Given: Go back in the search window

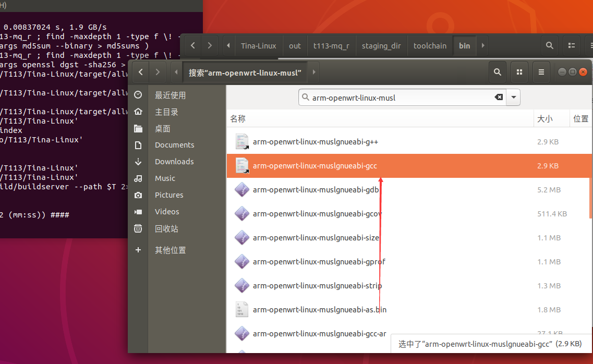Looking at the screenshot, I should pyautogui.click(x=141, y=72).
